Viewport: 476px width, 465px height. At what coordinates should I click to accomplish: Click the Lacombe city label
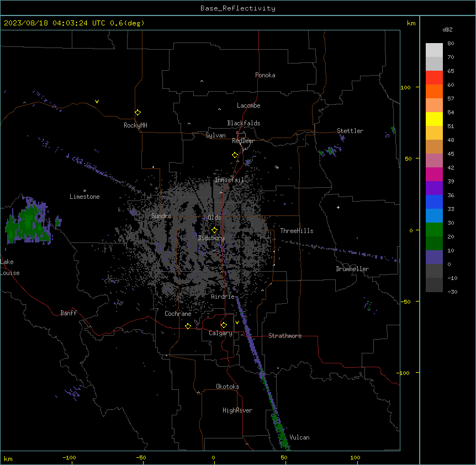248,105
